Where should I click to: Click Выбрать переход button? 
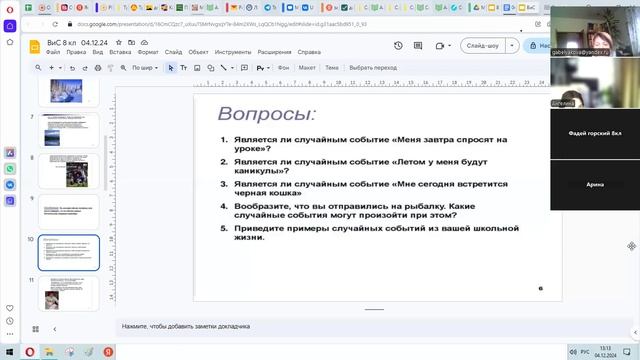point(373,68)
